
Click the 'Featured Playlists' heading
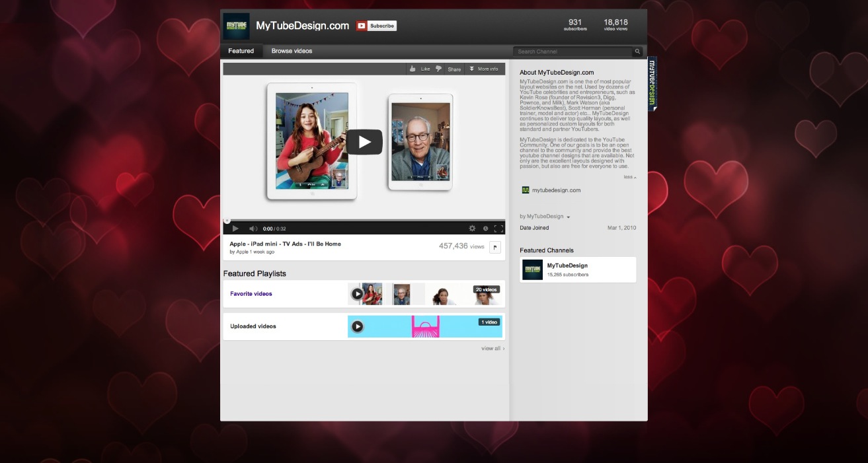click(x=255, y=273)
